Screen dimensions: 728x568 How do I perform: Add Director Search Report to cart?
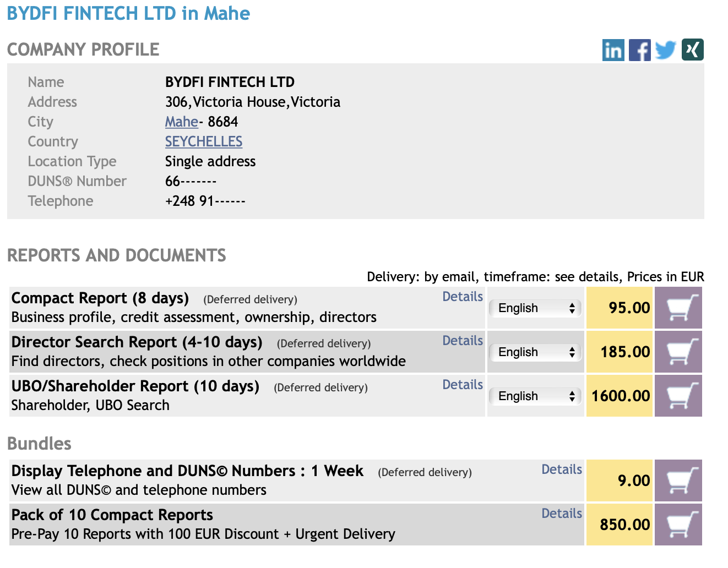tap(678, 352)
